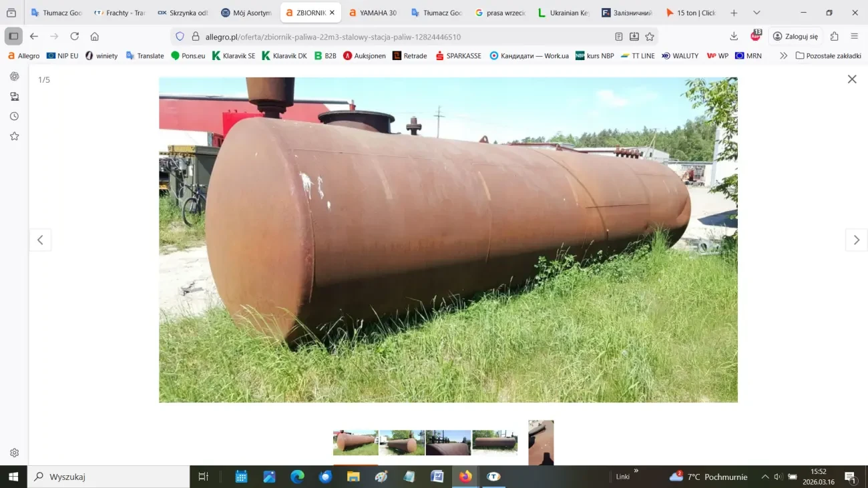Open the Klaravik SE bookmark
This screenshot has height=488, width=868.
pyautogui.click(x=234, y=56)
